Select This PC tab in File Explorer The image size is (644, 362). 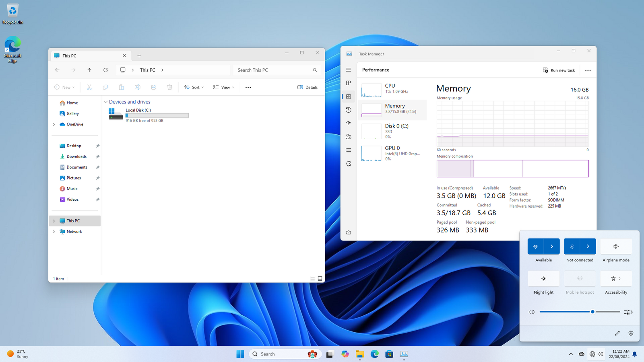(x=91, y=56)
